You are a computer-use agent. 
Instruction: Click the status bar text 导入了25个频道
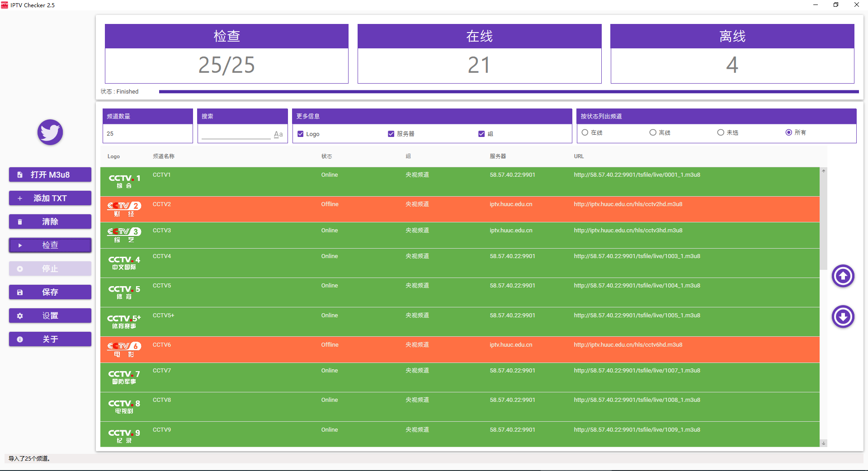[x=29, y=458]
